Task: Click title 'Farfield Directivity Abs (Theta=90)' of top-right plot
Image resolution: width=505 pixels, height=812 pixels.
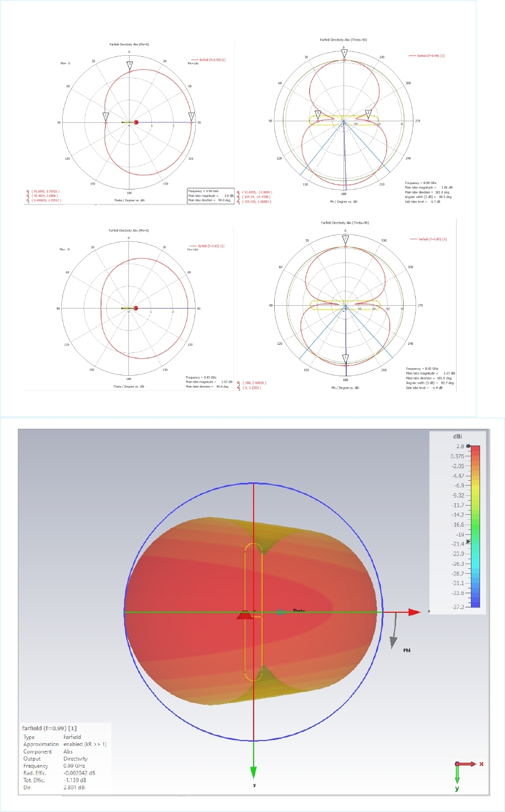Action: [343, 40]
